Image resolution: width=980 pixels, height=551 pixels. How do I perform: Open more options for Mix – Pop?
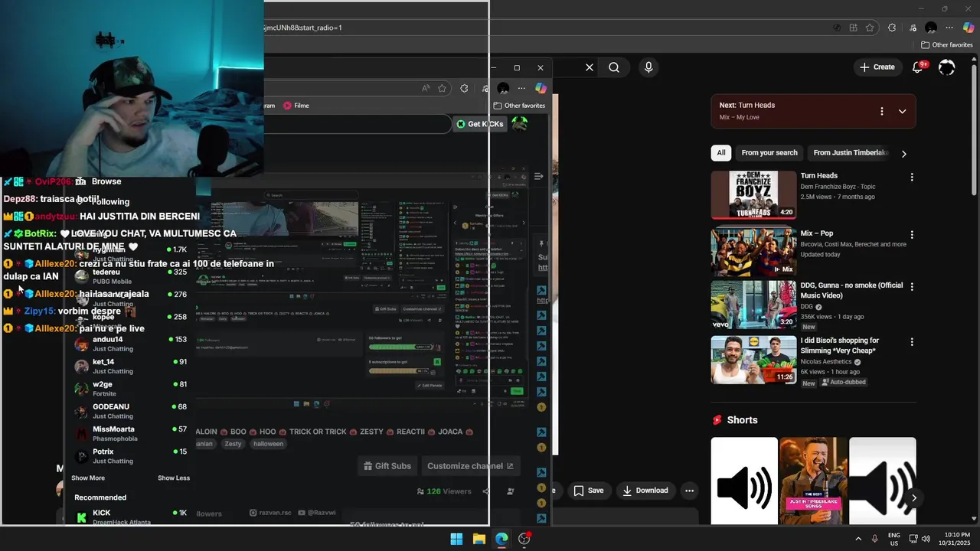pos(912,234)
